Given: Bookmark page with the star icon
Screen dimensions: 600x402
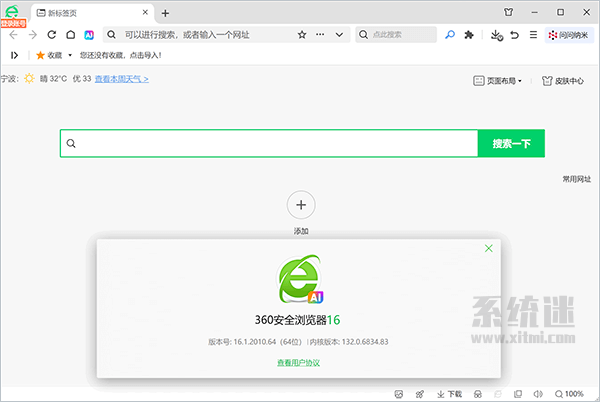Looking at the screenshot, I should click(x=302, y=34).
